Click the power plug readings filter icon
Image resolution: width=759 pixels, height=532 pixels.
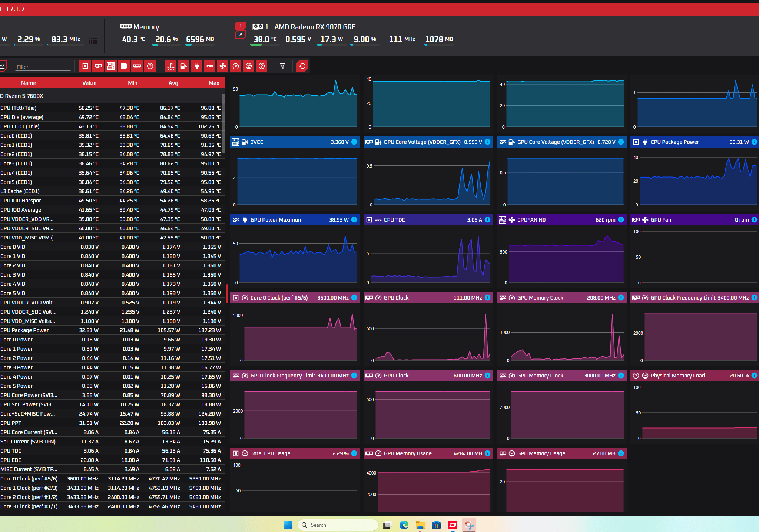pyautogui.click(x=197, y=66)
